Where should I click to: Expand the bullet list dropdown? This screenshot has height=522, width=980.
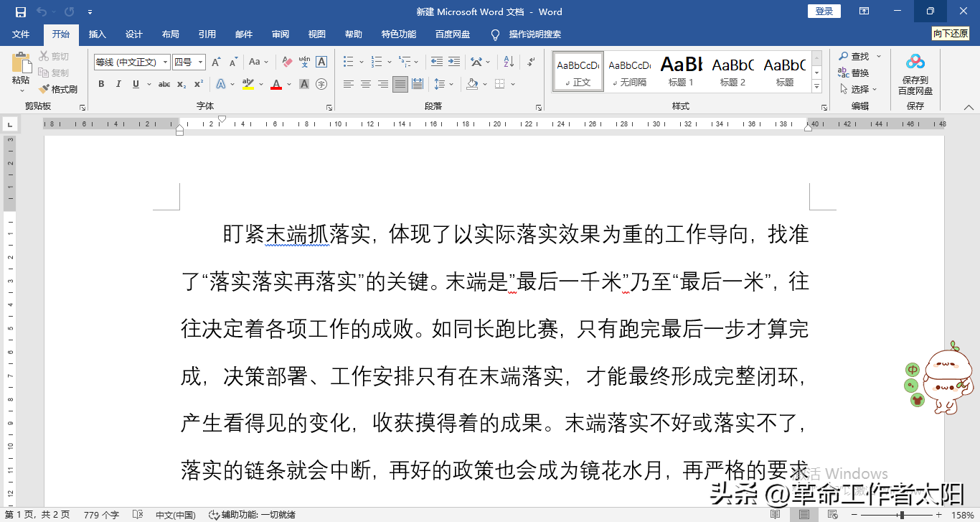click(362, 62)
